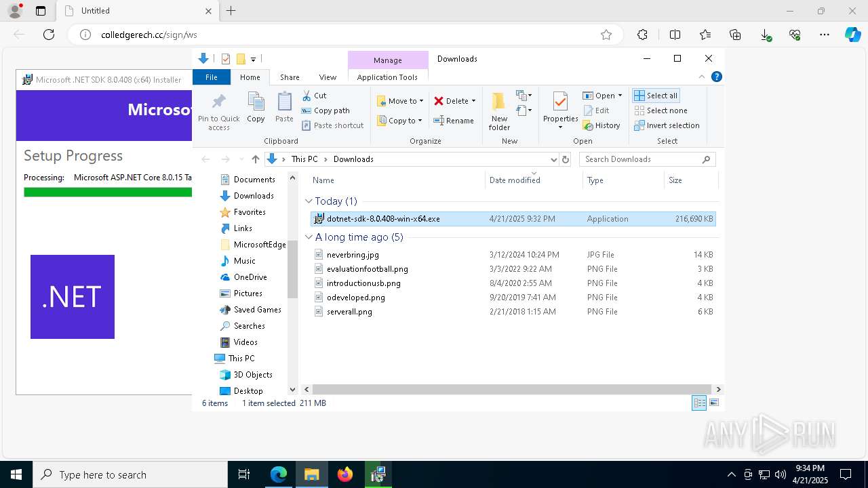
Task: Reload the browser page
Action: point(49,35)
